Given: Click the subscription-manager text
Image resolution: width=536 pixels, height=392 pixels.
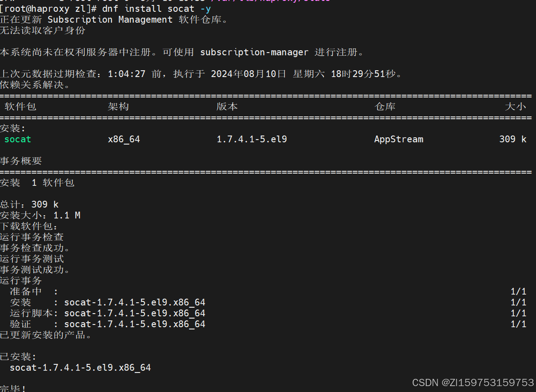Looking at the screenshot, I should 254,52.
